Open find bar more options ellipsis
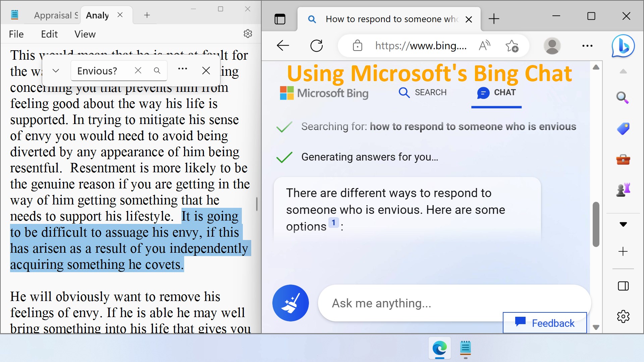The image size is (644, 362). (x=182, y=69)
